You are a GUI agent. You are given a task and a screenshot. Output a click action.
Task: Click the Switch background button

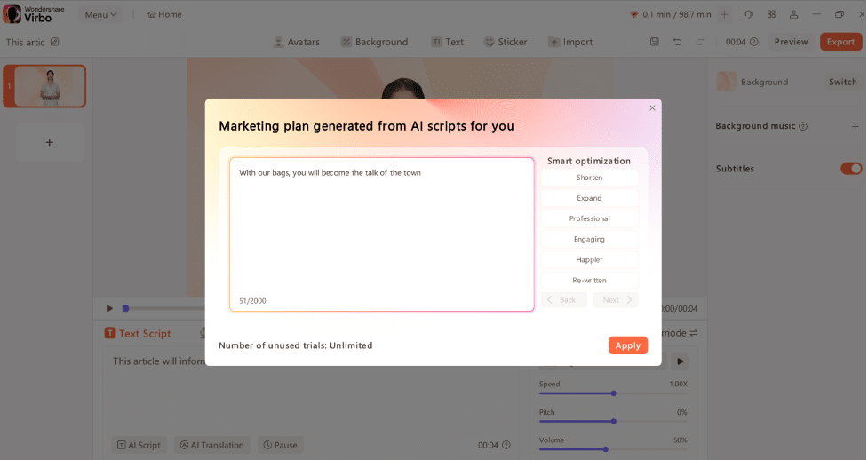point(842,82)
